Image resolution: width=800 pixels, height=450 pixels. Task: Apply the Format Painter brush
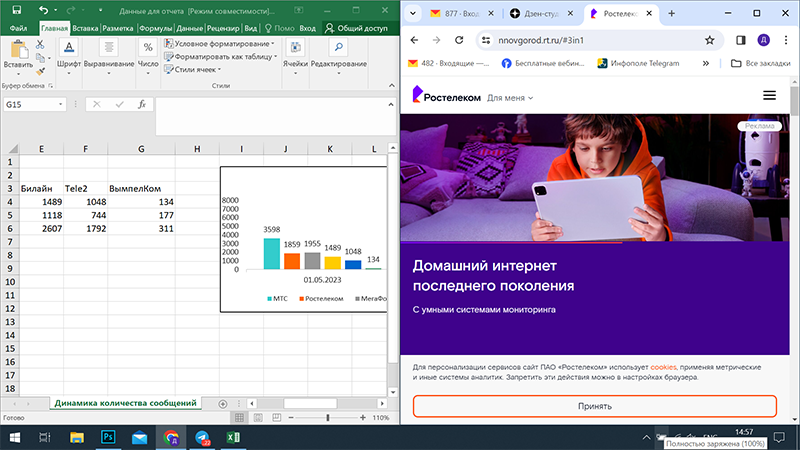(x=40, y=71)
